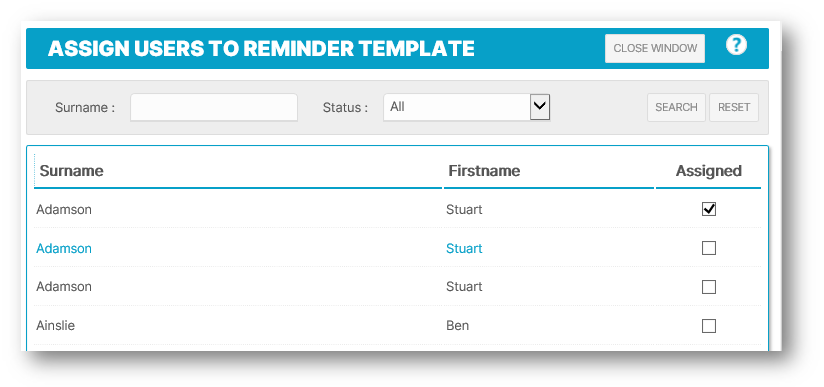Sort by the Firstname column header
Viewport: 824px width, 387px height.
tap(484, 171)
